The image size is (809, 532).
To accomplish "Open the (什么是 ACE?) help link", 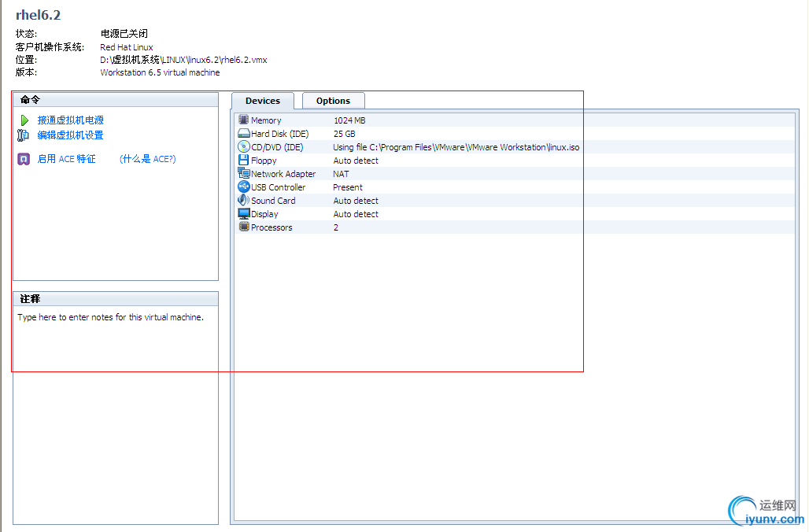I will point(148,159).
